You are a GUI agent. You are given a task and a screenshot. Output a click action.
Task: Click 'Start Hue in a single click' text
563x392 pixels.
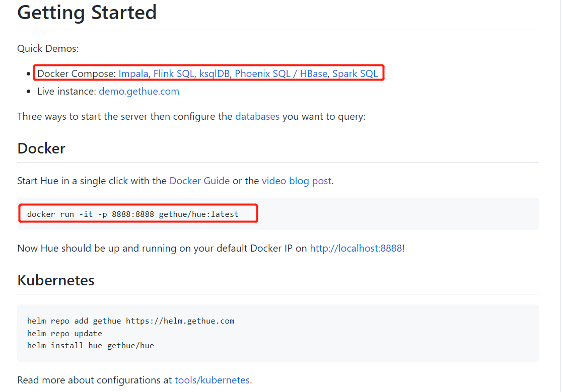tap(73, 181)
